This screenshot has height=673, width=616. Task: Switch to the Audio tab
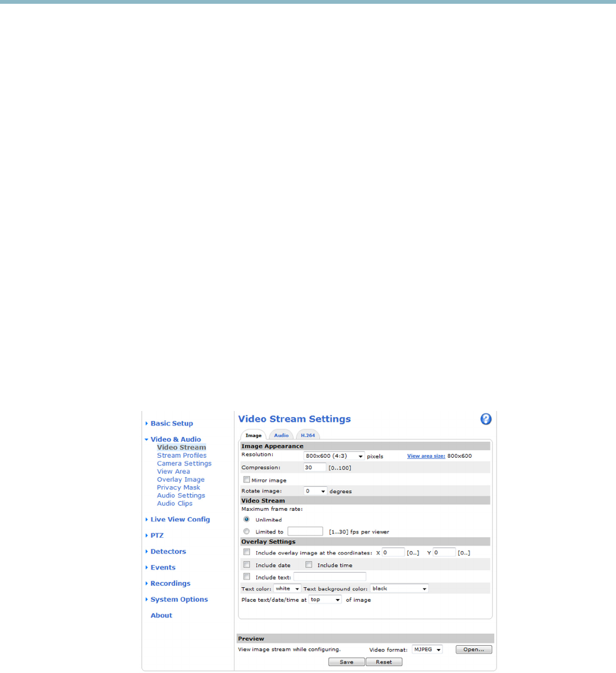tap(281, 435)
